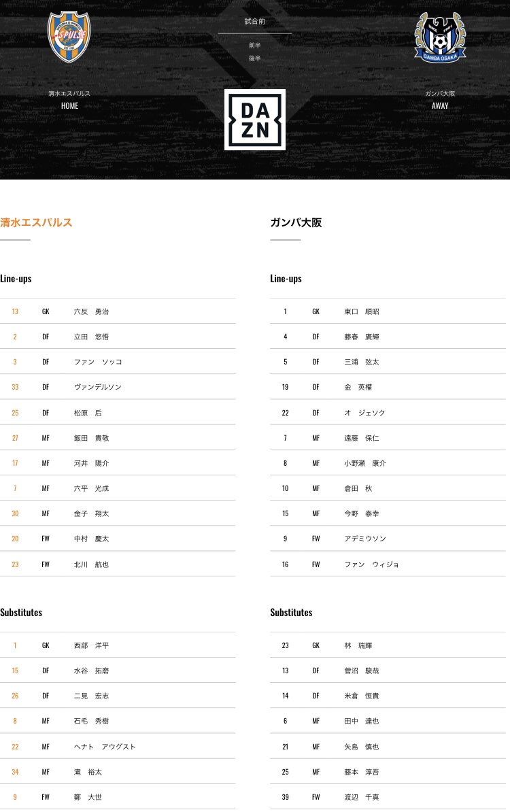The width and height of the screenshot is (510, 812).
Task: Click midfielder 小野瀬 康介
Action: (365, 463)
